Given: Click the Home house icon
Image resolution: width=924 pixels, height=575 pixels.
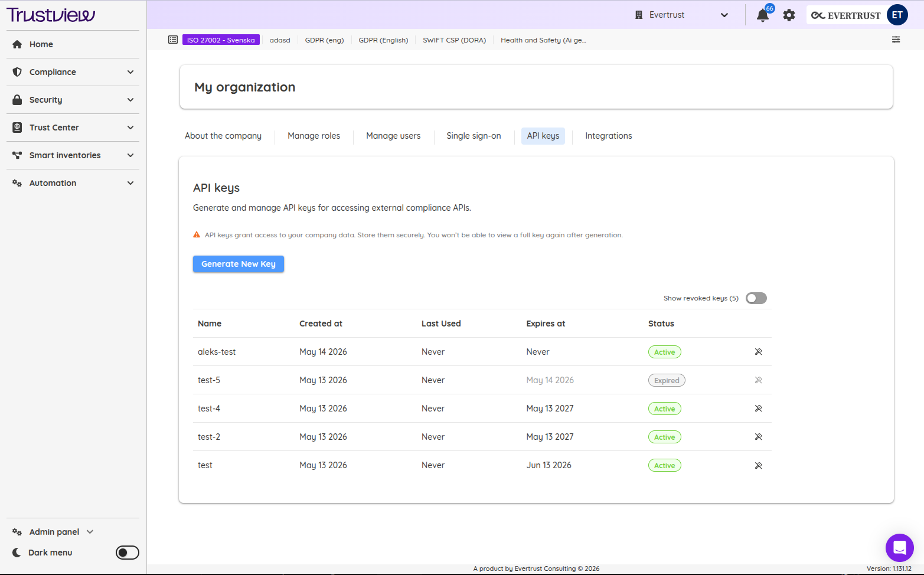Looking at the screenshot, I should coord(17,44).
